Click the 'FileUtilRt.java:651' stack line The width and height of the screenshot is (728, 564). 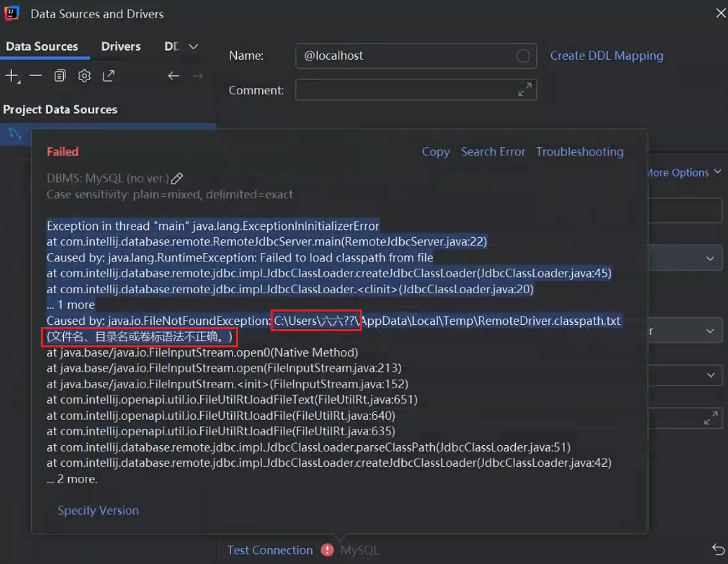coord(232,400)
